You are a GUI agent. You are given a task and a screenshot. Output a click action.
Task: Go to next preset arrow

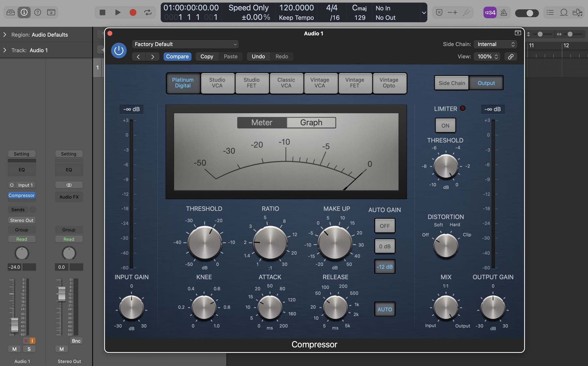(153, 57)
